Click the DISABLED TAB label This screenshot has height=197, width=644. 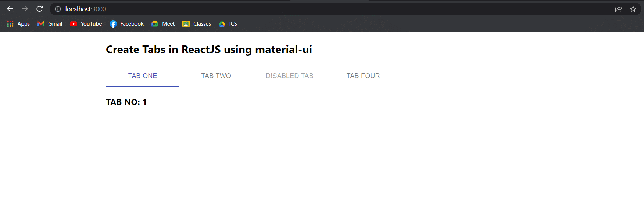[x=290, y=76]
